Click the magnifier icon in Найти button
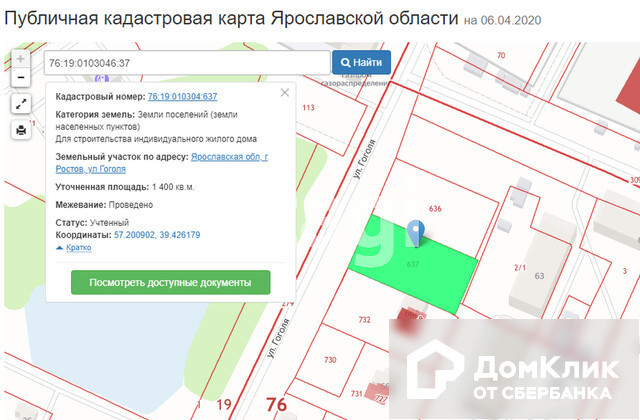Screen dimensions: 640x420 [345, 62]
